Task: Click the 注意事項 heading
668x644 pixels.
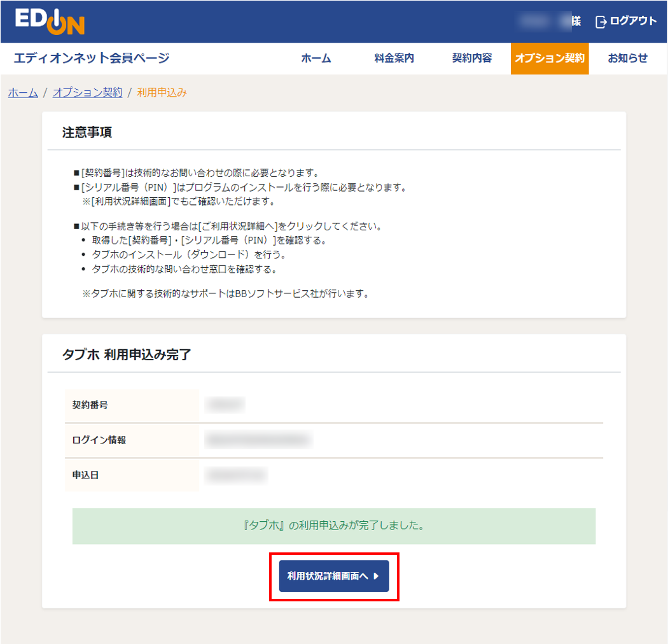Action: coord(87,132)
